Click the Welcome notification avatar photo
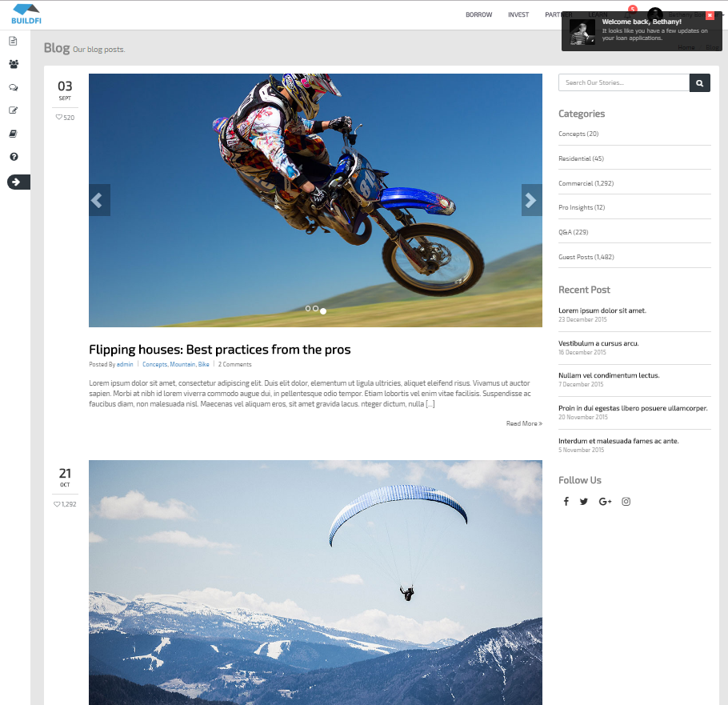728x705 pixels. [x=582, y=31]
